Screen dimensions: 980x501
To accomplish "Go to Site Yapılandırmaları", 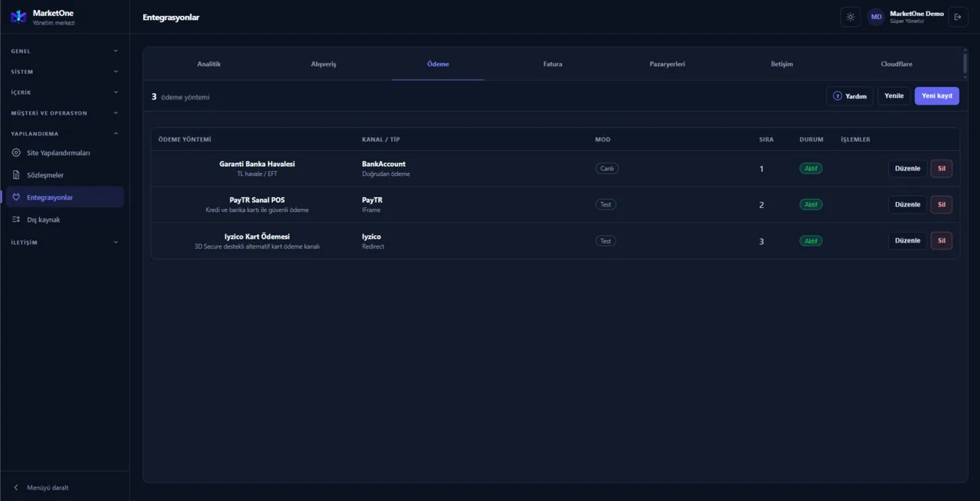I will pyautogui.click(x=64, y=153).
